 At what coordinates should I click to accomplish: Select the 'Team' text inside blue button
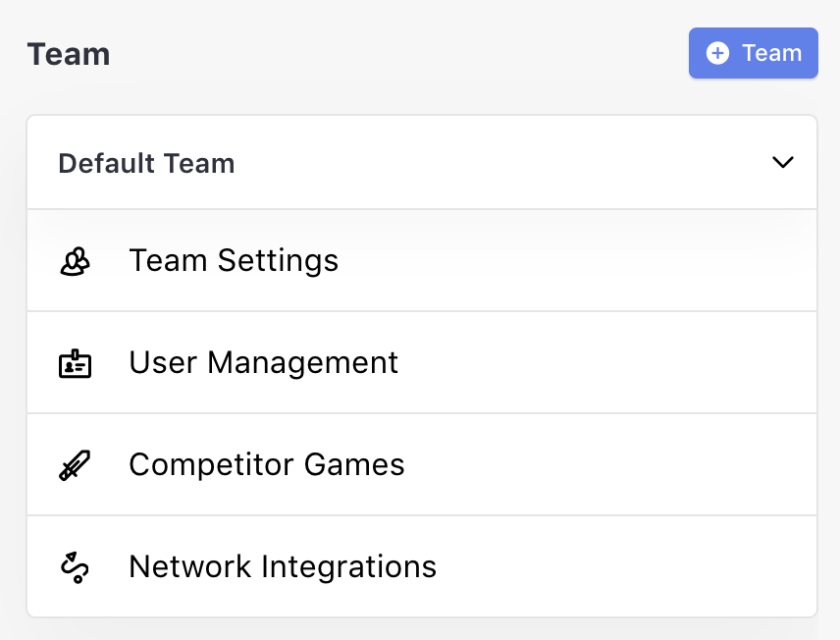(771, 53)
